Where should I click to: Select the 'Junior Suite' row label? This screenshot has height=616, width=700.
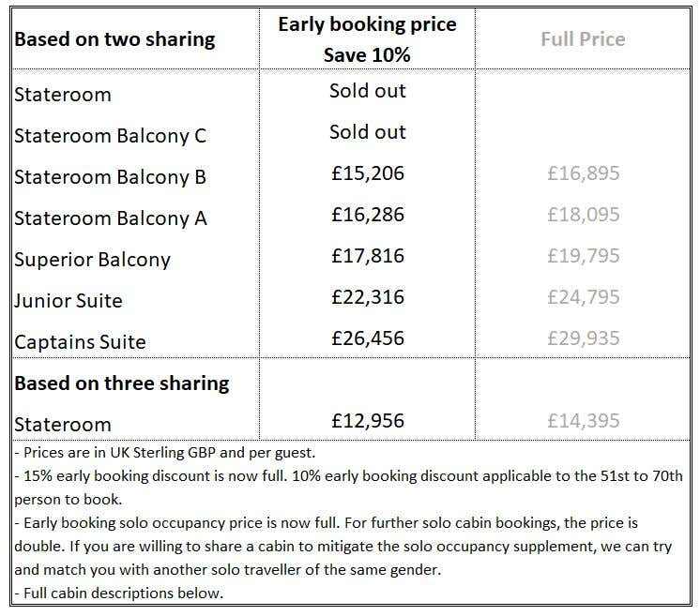pos(68,301)
